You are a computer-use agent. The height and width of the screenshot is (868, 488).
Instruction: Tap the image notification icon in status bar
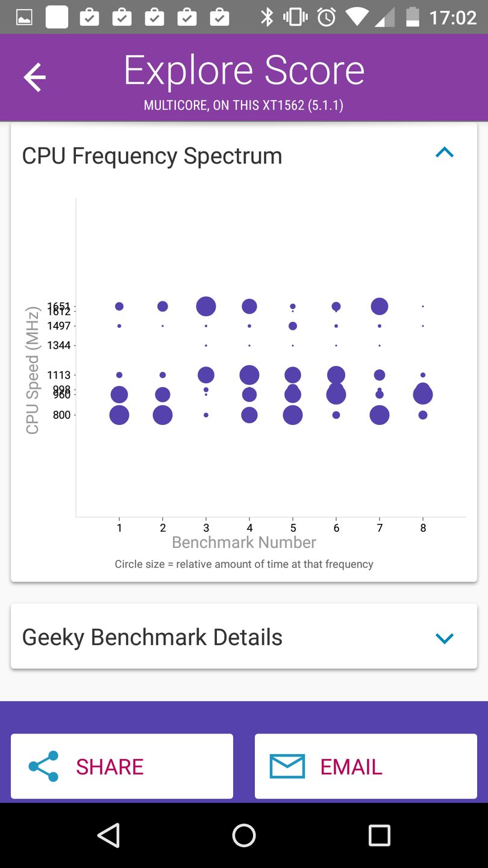(x=24, y=17)
